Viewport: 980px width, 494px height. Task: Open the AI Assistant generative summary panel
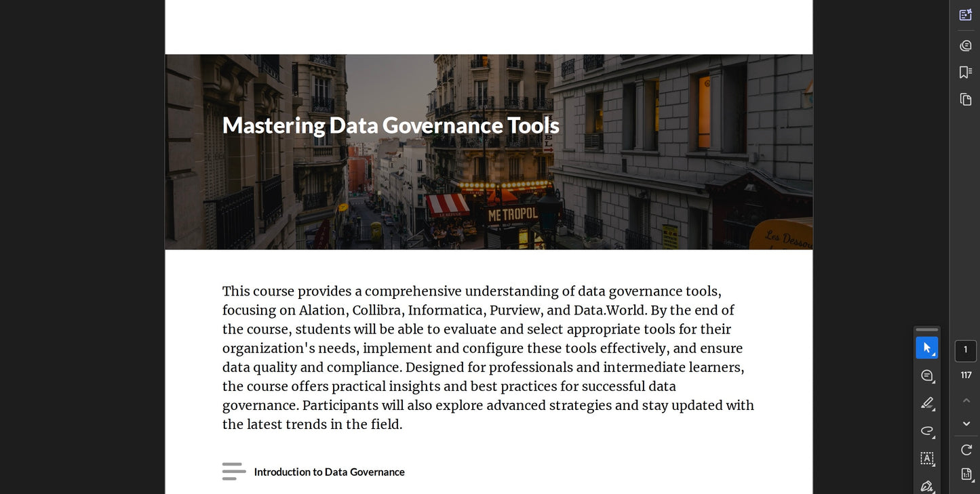point(965,15)
